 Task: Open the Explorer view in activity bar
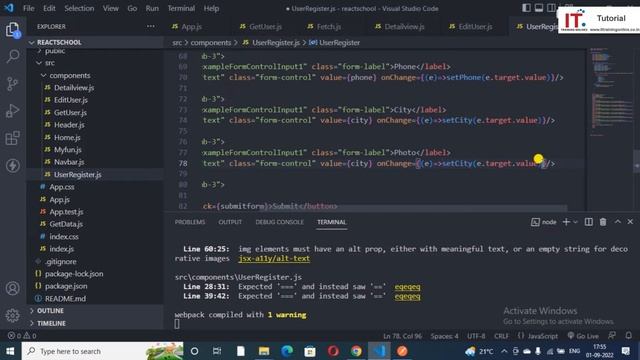[x=13, y=29]
